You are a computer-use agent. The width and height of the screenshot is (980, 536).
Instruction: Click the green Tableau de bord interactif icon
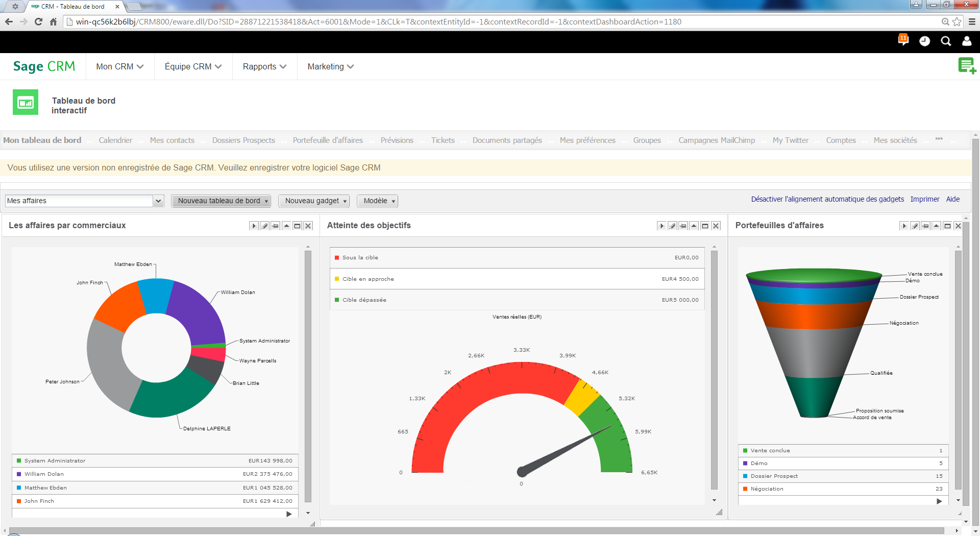26,103
